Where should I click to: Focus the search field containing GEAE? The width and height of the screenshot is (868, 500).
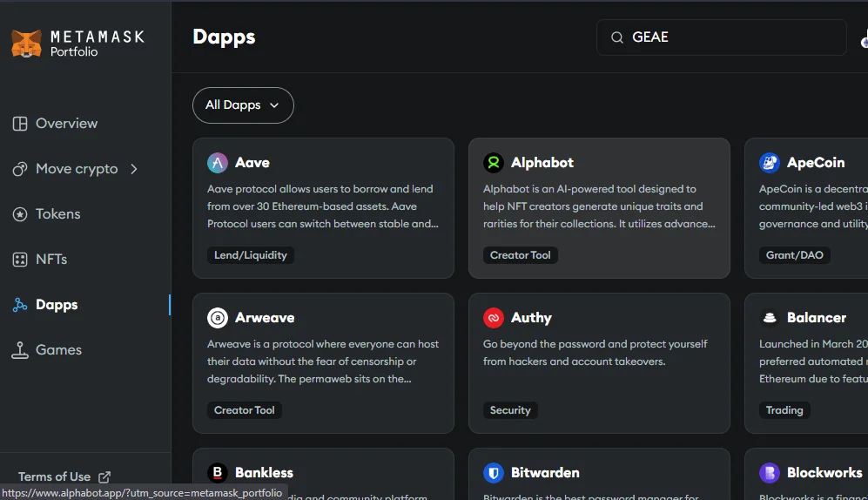point(722,37)
